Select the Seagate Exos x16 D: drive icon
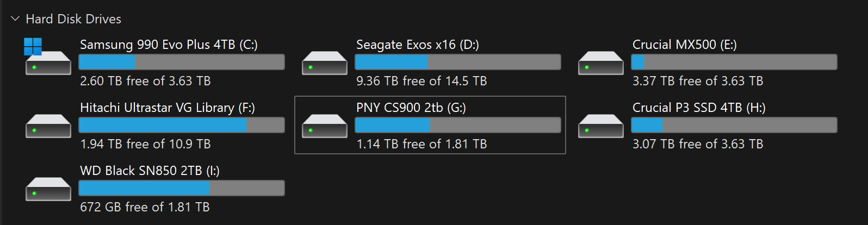Viewport: 868px width, 225px height. pos(325,63)
